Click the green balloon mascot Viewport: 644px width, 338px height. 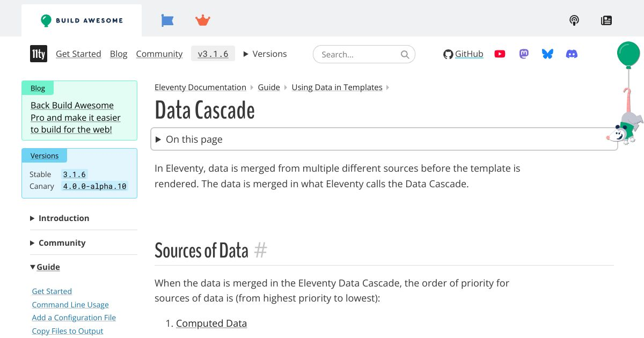[x=628, y=55]
